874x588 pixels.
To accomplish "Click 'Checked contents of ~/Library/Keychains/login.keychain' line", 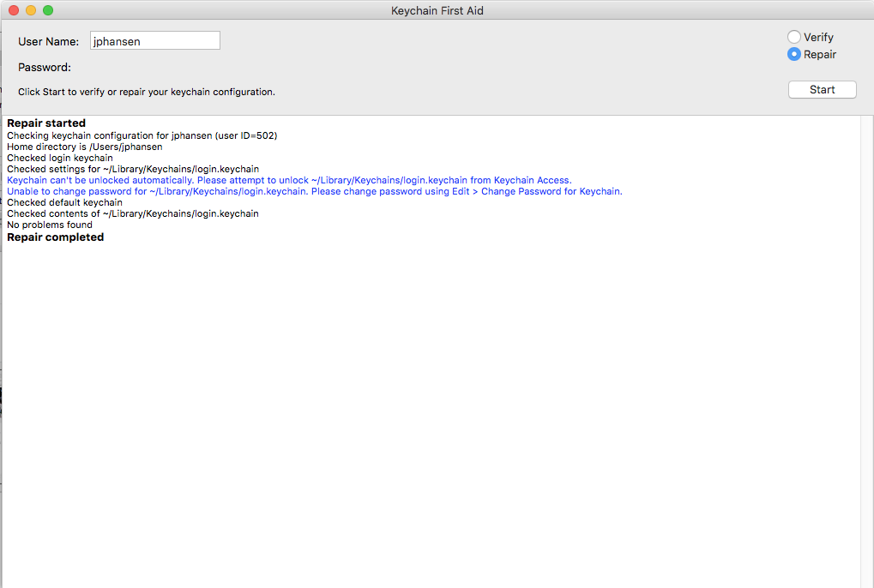I will 133,213.
